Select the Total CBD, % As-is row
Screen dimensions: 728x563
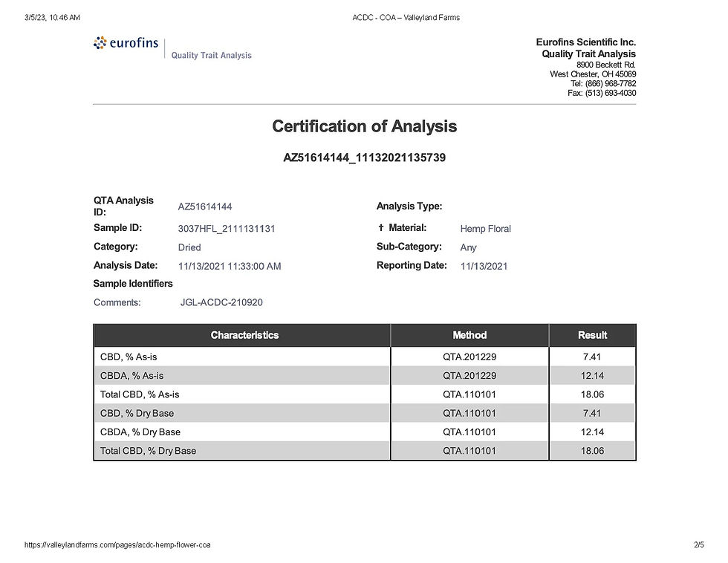pos(365,394)
